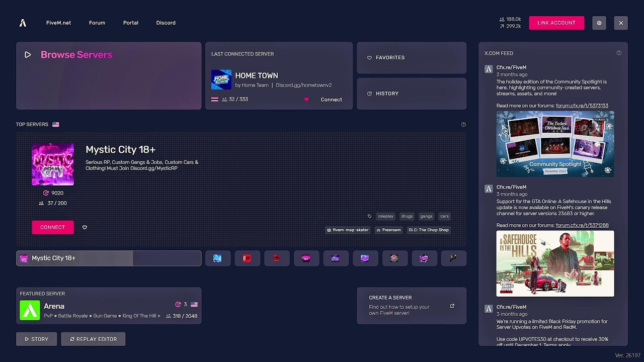644x362 pixels.
Task: Click the player count 37 / 200
Action: pyautogui.click(x=53, y=203)
